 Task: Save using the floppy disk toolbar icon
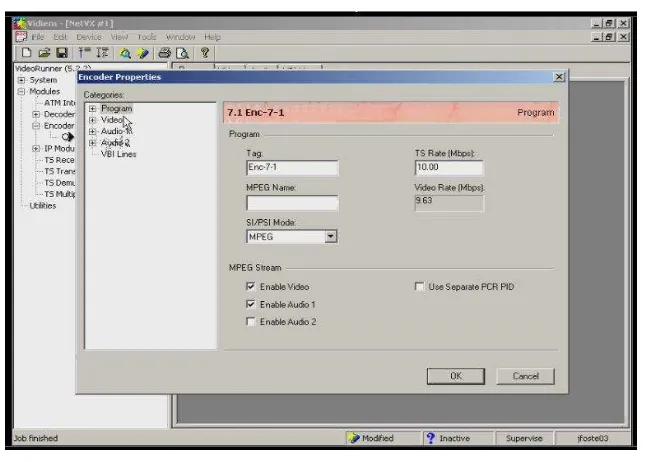tap(62, 53)
